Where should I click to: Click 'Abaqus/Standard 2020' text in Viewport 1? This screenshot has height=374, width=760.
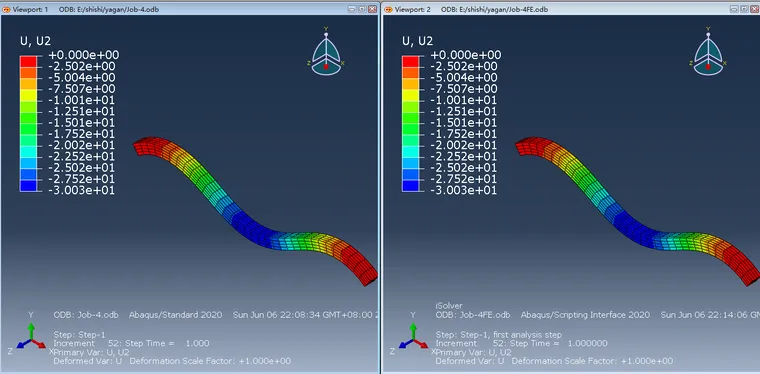tap(175, 315)
